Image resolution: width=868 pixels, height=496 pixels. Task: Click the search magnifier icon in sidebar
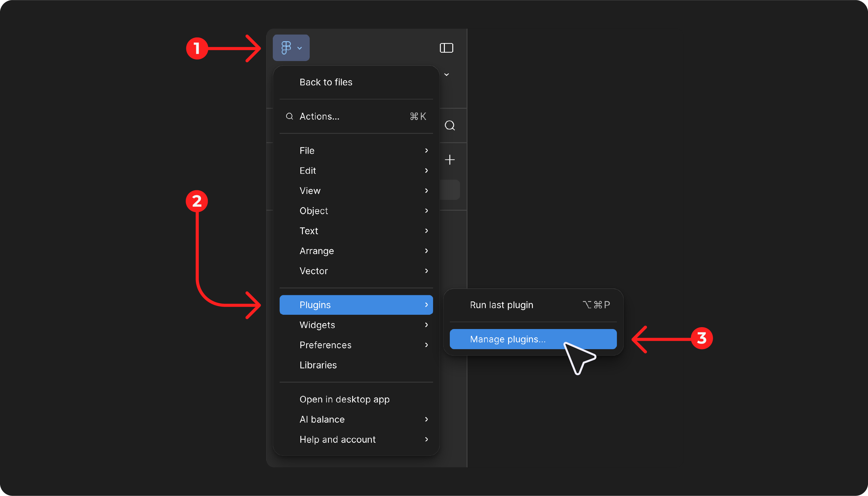449,125
